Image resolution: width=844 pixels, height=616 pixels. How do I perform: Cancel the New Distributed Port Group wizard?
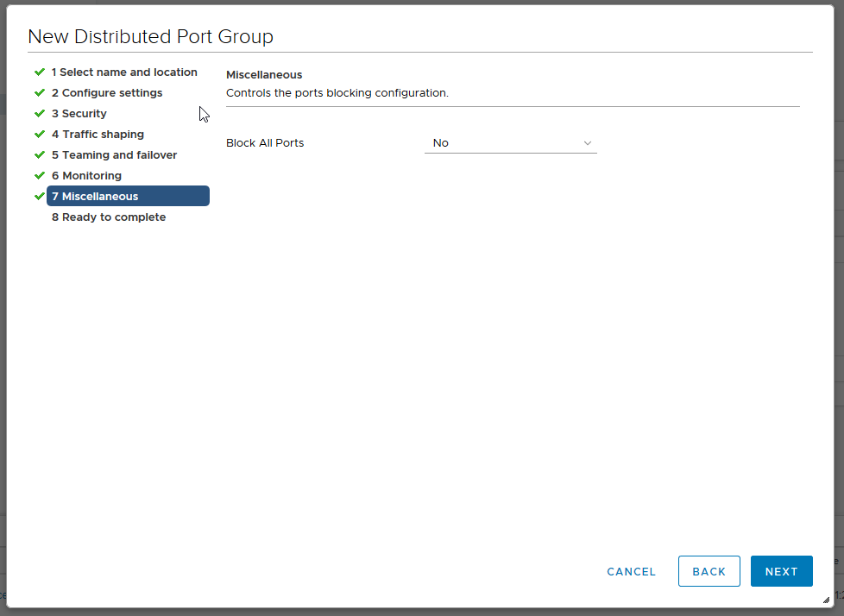pos(631,571)
